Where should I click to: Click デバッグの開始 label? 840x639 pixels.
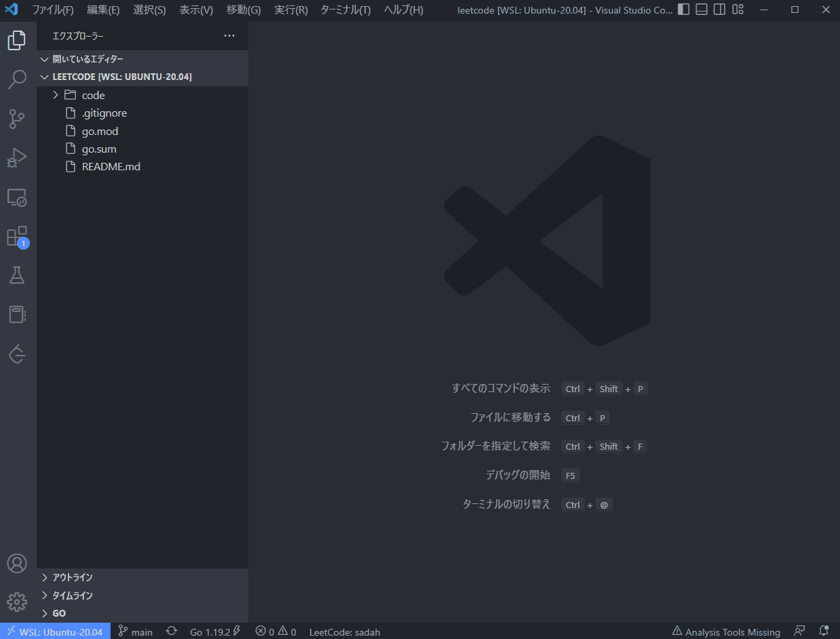[518, 475]
